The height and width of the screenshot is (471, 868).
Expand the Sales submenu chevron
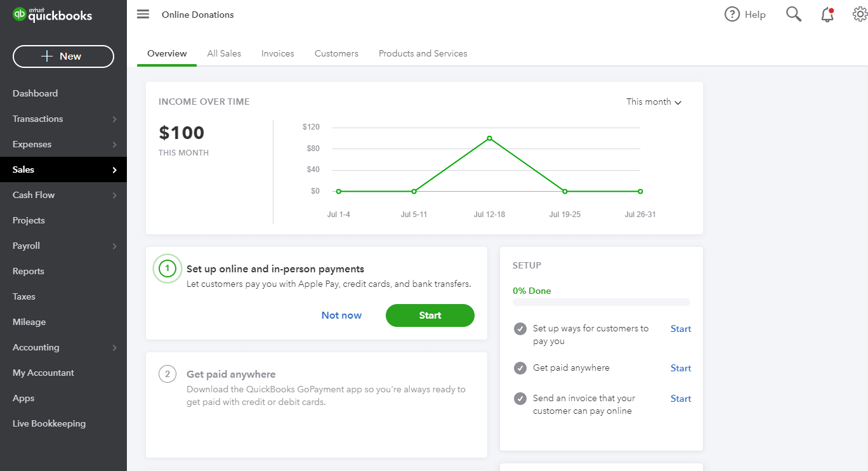114,170
